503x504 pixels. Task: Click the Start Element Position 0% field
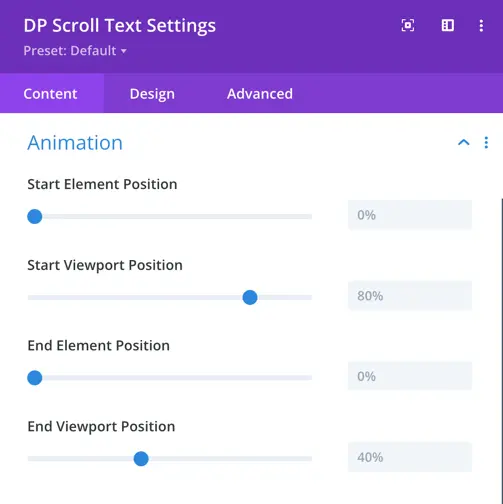pyautogui.click(x=410, y=215)
